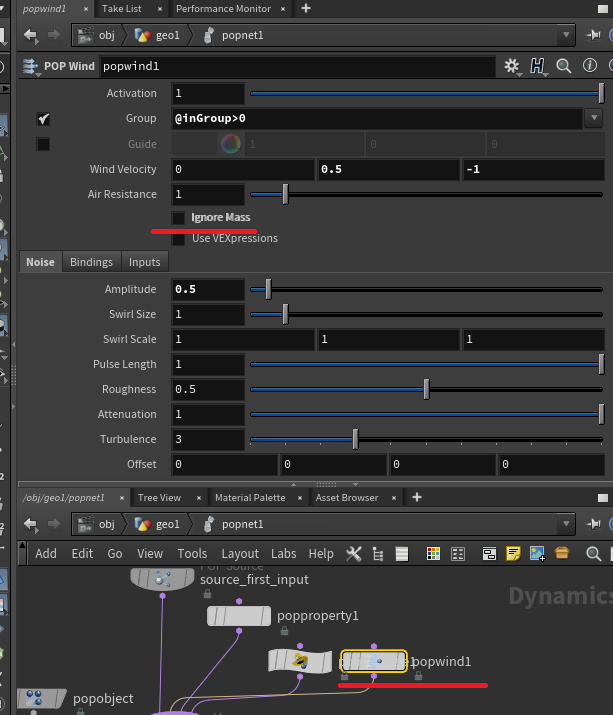Click the POP Wind operator type icon

[31, 67]
